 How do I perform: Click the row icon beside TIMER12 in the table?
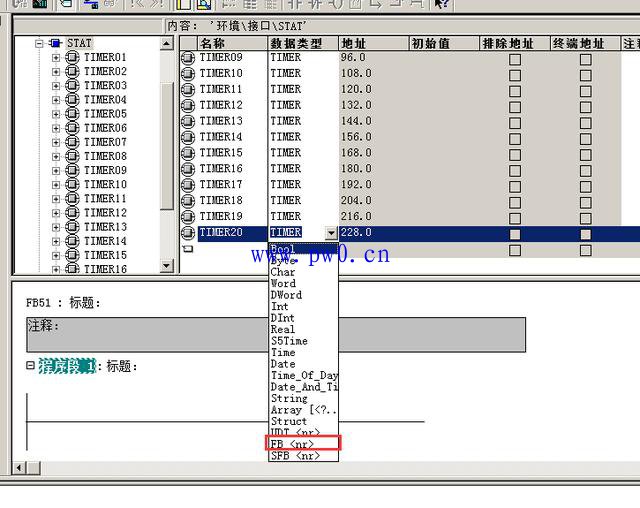pos(188,106)
